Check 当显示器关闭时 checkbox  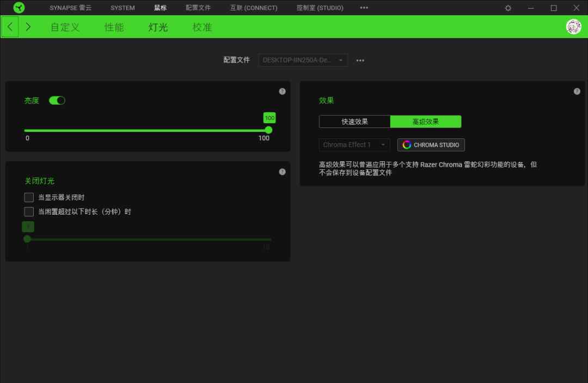(29, 197)
